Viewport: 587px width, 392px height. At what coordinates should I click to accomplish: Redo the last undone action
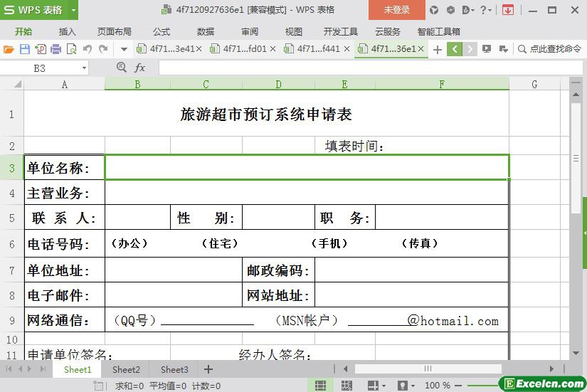103,49
